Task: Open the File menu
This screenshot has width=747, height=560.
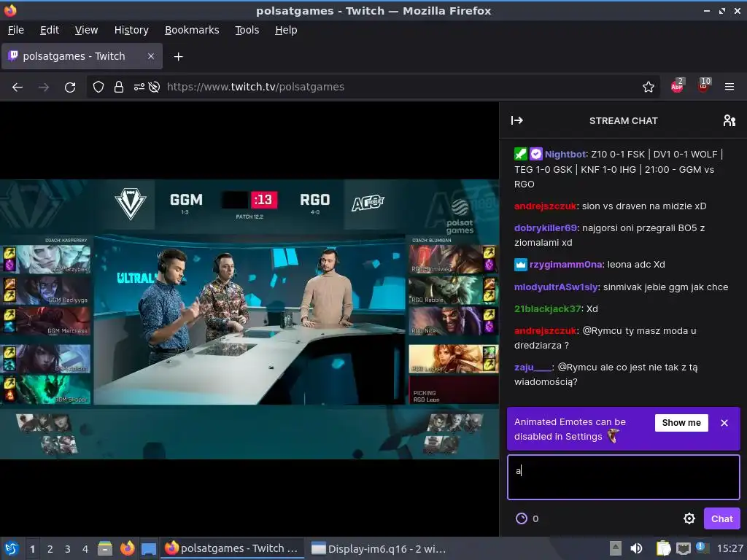Action: click(x=16, y=30)
